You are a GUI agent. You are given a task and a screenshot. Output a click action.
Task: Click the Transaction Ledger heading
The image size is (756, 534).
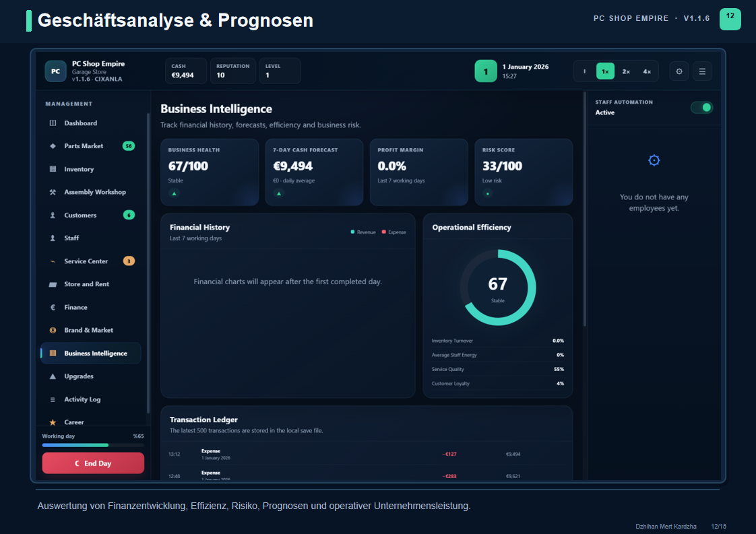[203, 420]
